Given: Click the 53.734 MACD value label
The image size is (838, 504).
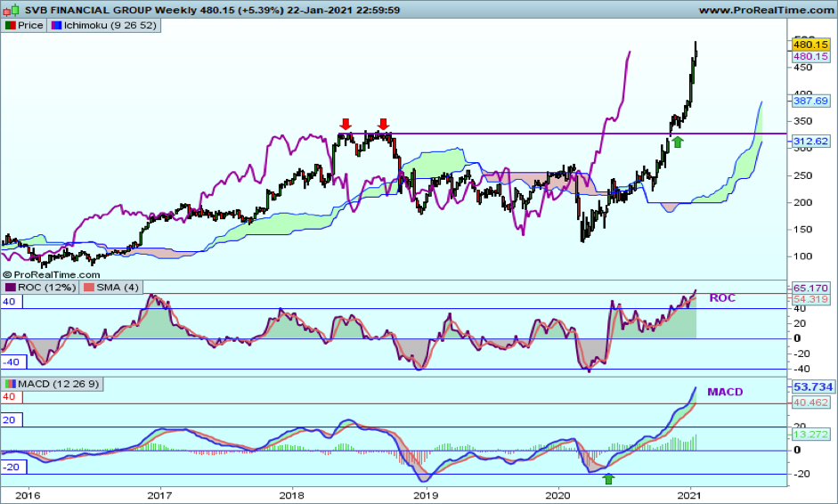Looking at the screenshot, I should 812,386.
